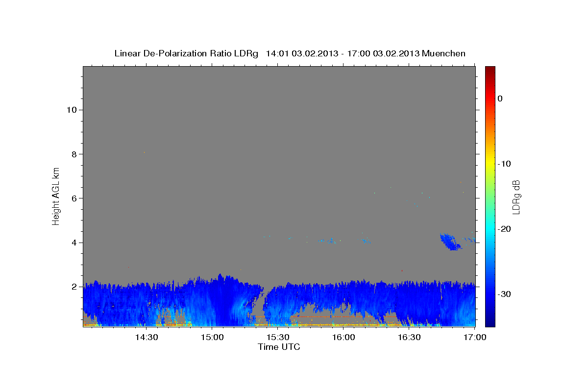The height and width of the screenshot is (392, 588).
Task: Click the colorbar value -30
Action: [x=505, y=294]
